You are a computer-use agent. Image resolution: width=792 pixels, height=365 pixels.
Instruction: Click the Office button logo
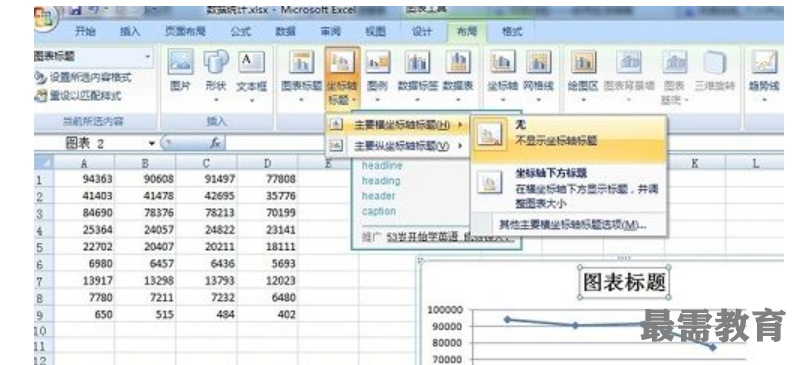tap(45, 18)
